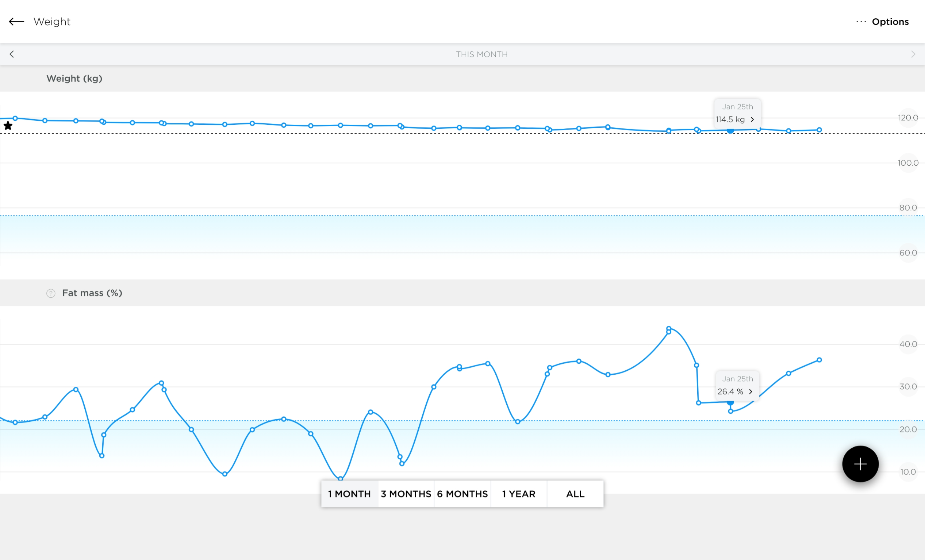Click the 80.0 weight axis label

tap(908, 208)
